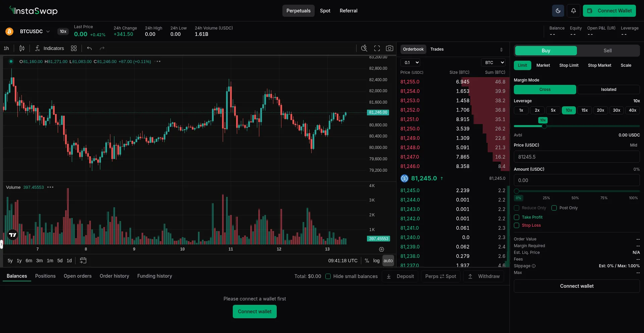Click 50% mark on amount slider

point(575,198)
